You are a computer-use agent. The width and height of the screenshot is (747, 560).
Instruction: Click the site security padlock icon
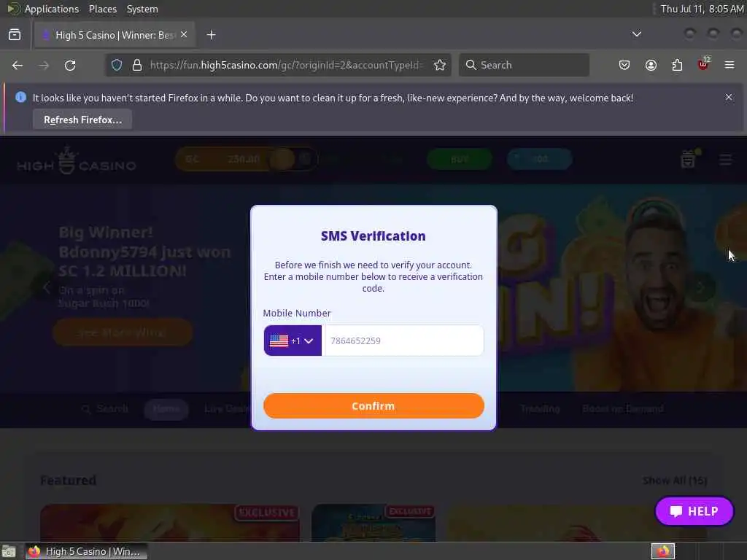coord(137,65)
